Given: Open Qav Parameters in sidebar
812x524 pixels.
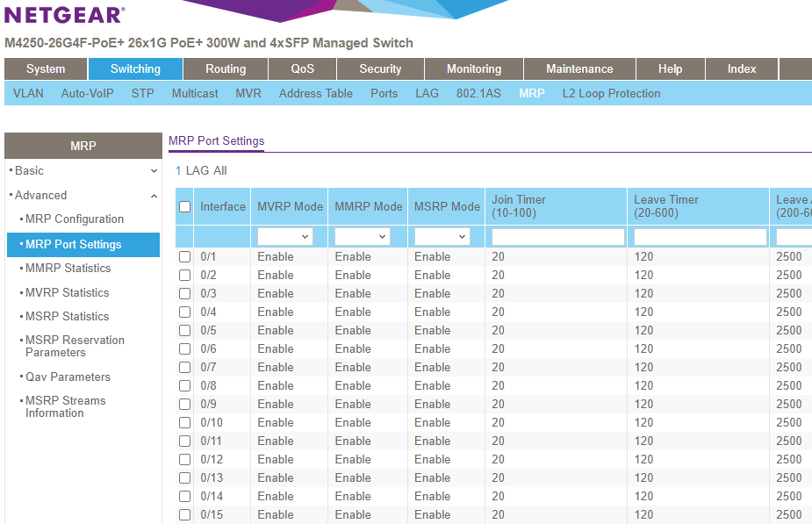Looking at the screenshot, I should (x=68, y=377).
